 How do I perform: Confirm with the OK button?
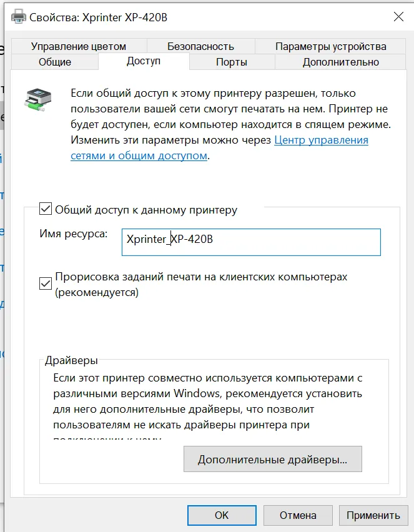coord(222,515)
